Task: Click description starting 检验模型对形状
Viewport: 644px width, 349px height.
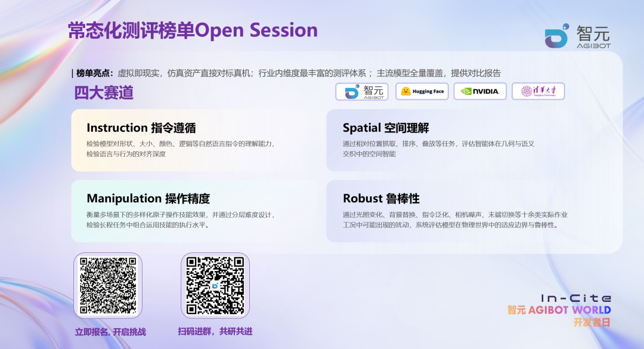Action: coord(180,149)
